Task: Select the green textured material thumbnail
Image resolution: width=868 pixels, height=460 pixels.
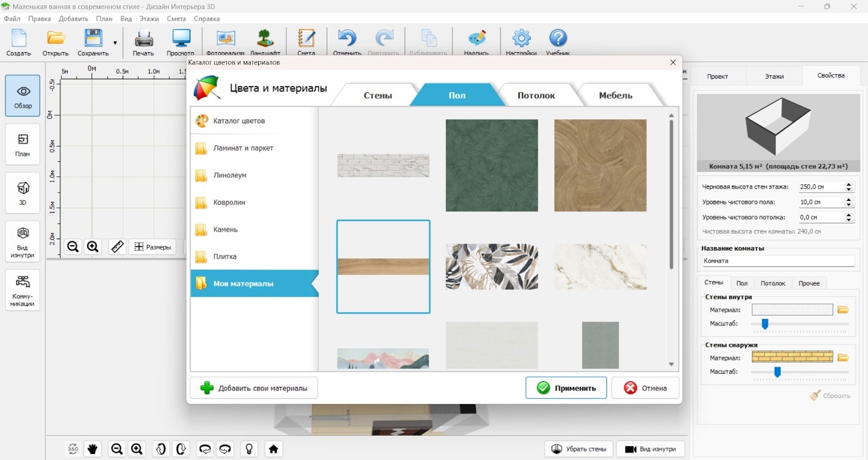Action: [x=492, y=165]
